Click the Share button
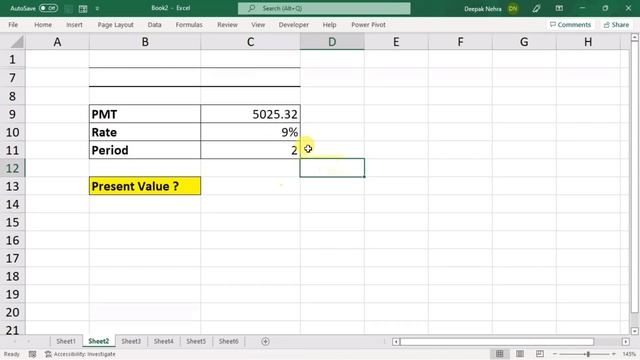 616,25
